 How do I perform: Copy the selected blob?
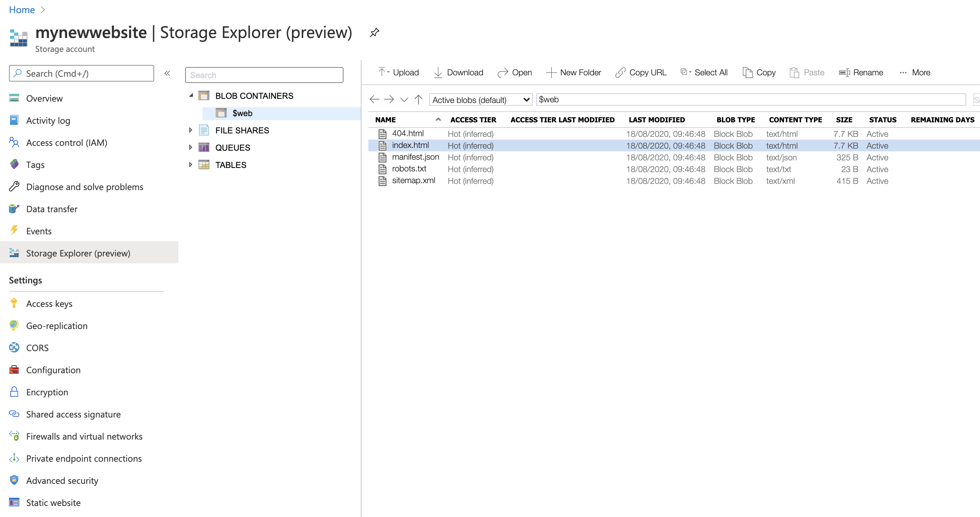[759, 72]
